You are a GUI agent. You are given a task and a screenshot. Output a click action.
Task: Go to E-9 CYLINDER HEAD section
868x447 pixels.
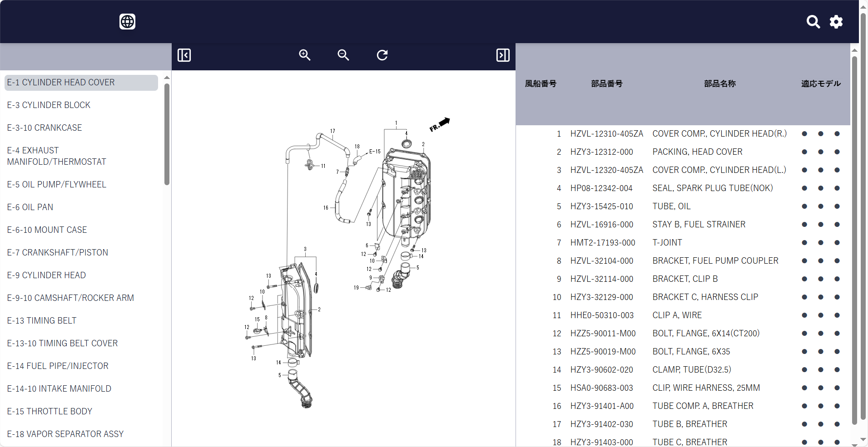click(46, 275)
